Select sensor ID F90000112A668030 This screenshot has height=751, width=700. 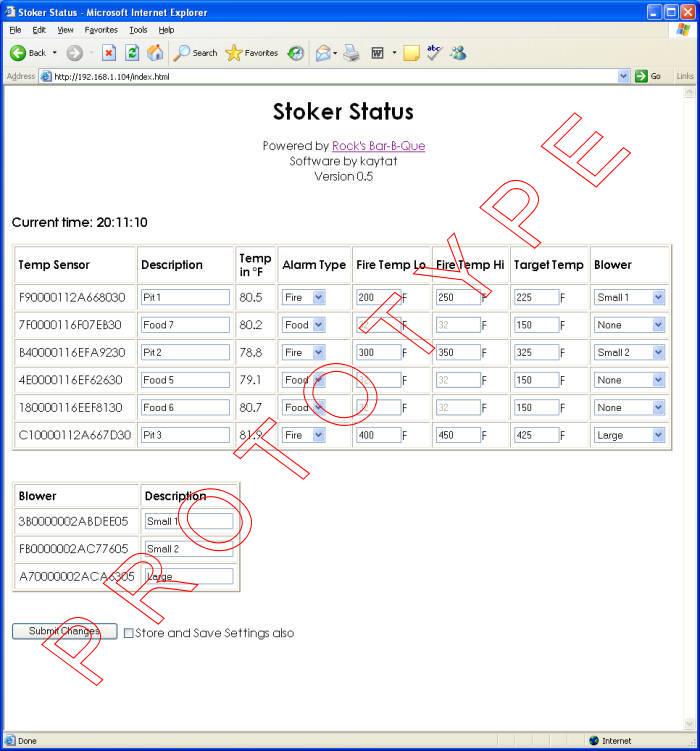pos(72,297)
